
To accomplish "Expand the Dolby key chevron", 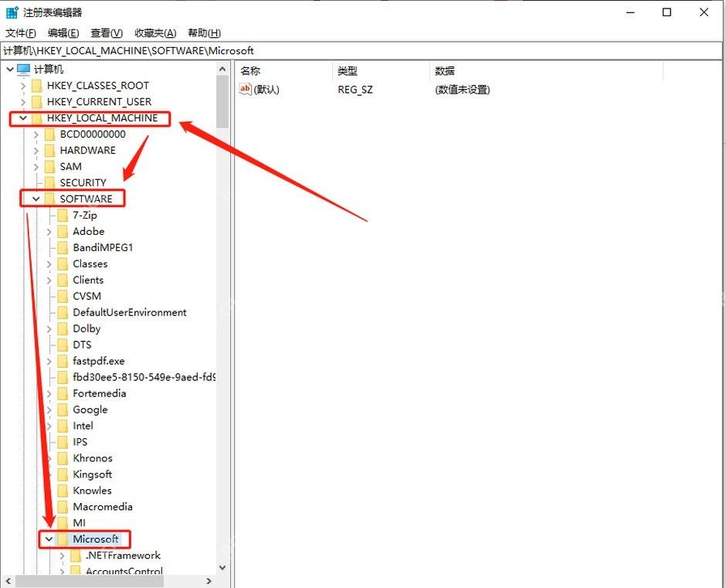I will point(49,328).
